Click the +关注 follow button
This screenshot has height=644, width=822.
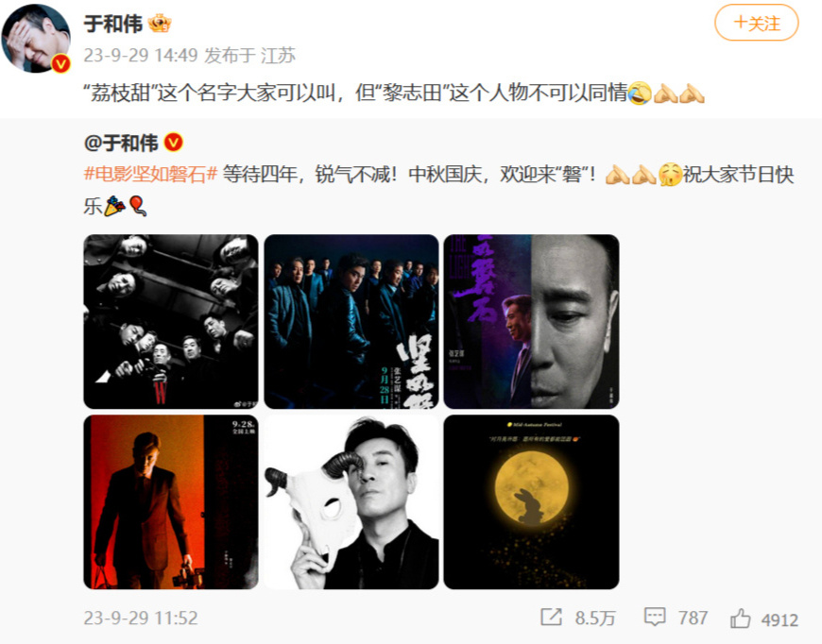pyautogui.click(x=757, y=23)
